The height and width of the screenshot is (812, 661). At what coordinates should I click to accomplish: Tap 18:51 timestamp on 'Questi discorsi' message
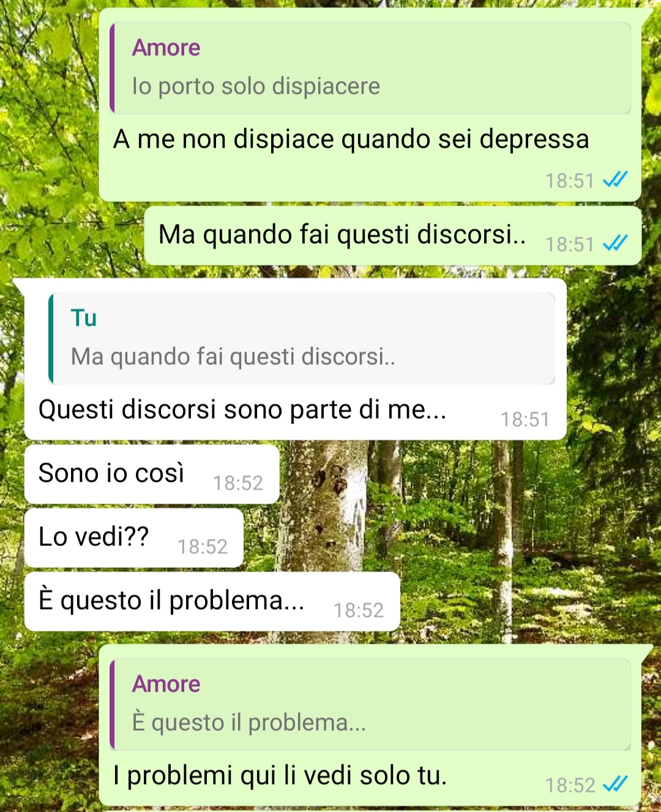[525, 419]
